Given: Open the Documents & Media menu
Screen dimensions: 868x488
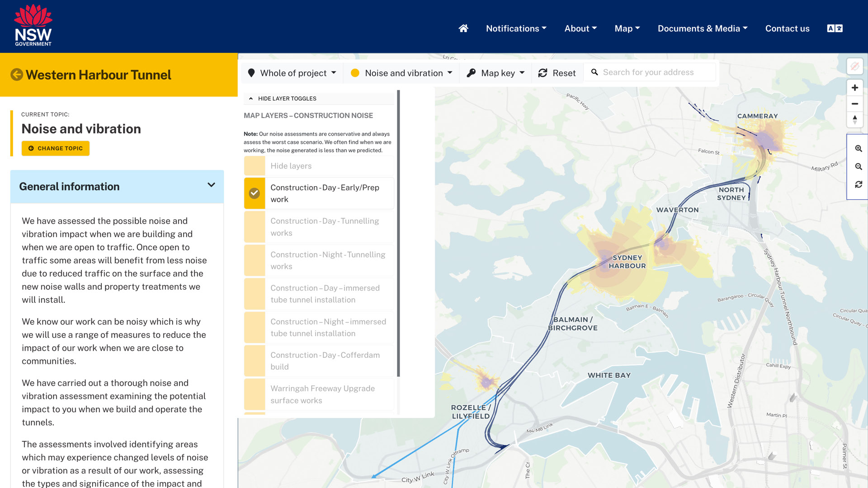Looking at the screenshot, I should [702, 28].
